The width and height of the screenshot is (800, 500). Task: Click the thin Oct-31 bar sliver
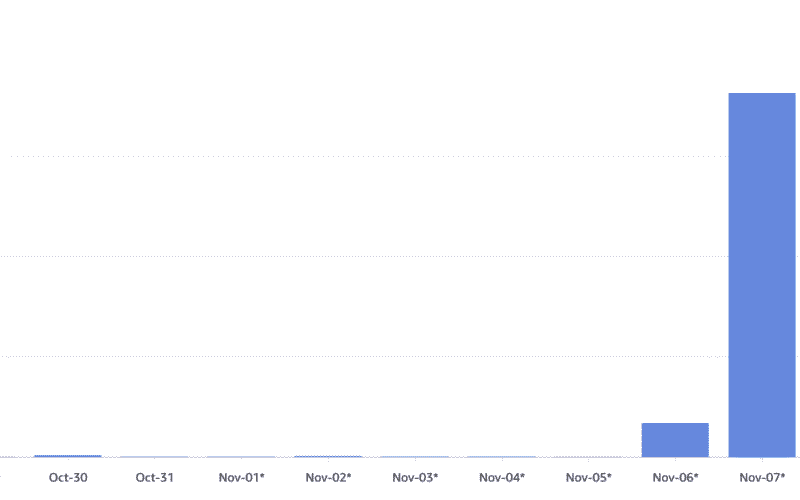click(x=154, y=457)
